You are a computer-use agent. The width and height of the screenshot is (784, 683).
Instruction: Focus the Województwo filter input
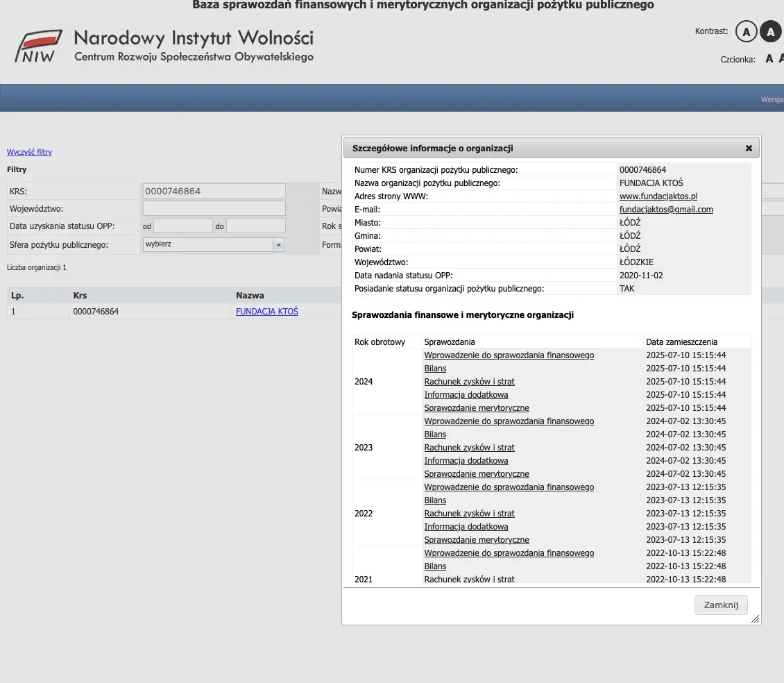[214, 208]
